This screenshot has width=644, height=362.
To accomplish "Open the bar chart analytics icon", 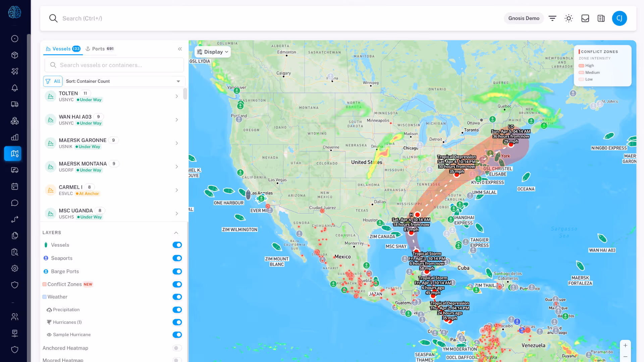I will click(x=14, y=137).
